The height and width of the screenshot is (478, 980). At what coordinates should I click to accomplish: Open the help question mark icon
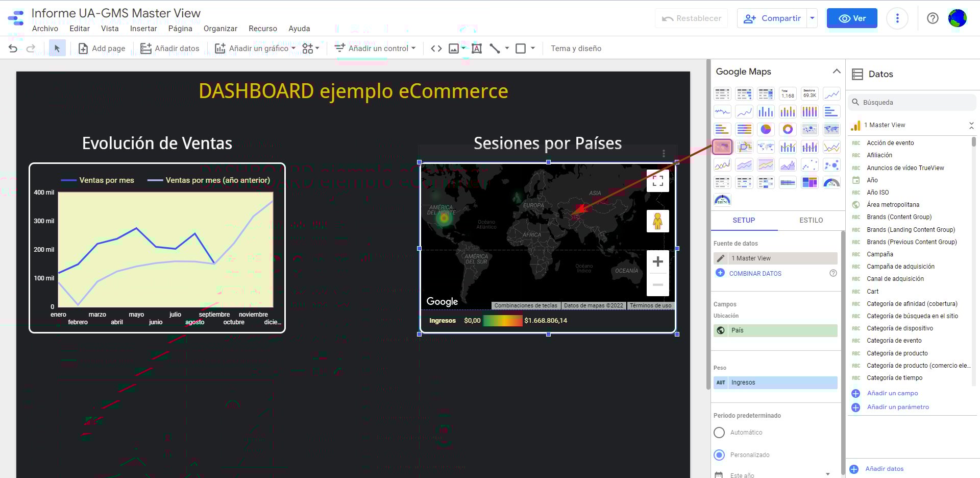(933, 18)
